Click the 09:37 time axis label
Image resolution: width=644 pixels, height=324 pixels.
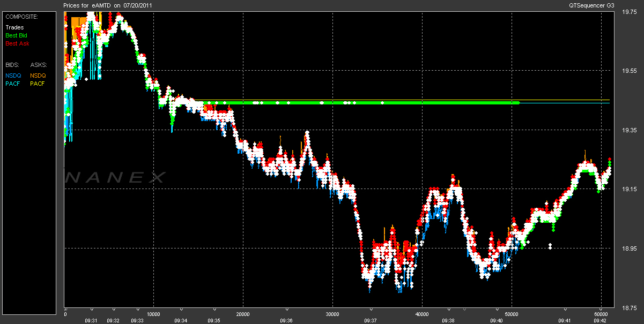click(x=371, y=320)
